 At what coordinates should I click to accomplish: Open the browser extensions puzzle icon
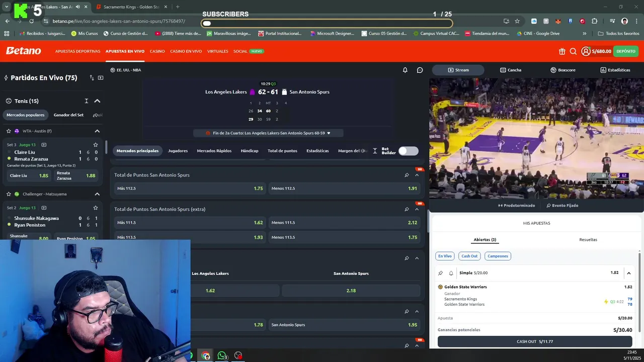[595, 21]
